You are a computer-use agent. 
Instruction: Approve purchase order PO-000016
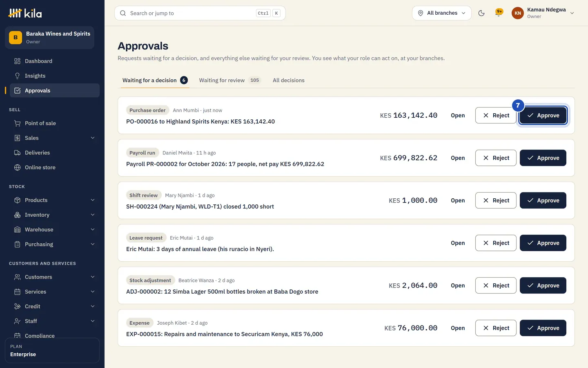[543, 115]
